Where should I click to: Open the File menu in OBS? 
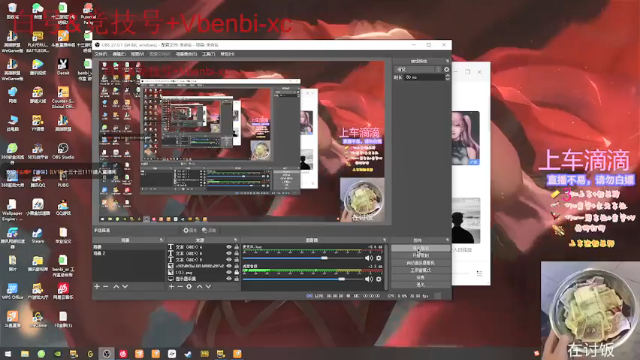click(100, 54)
